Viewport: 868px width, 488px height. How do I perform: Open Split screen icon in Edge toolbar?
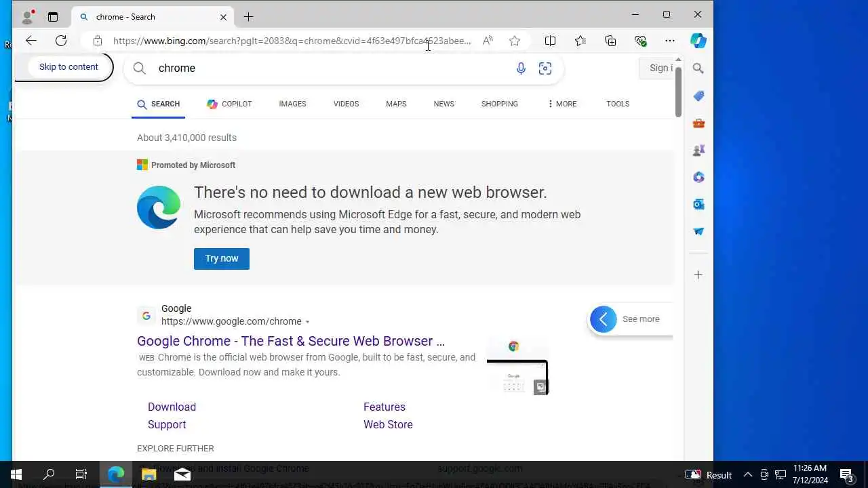[550, 41]
